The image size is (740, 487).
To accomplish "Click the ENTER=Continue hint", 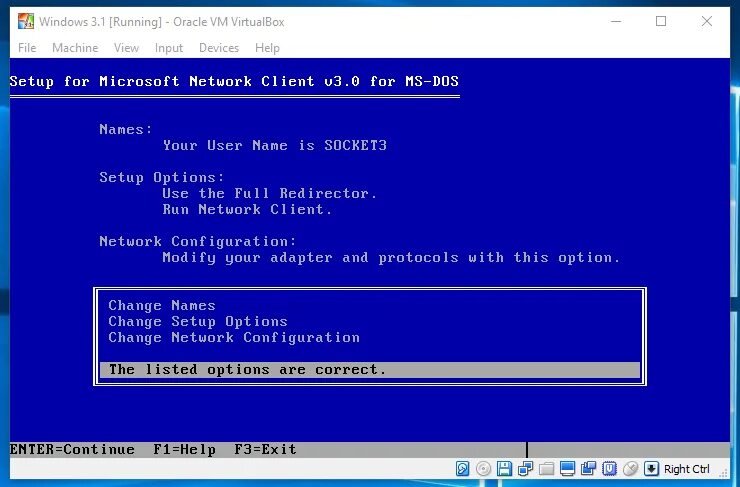I will tap(72, 449).
